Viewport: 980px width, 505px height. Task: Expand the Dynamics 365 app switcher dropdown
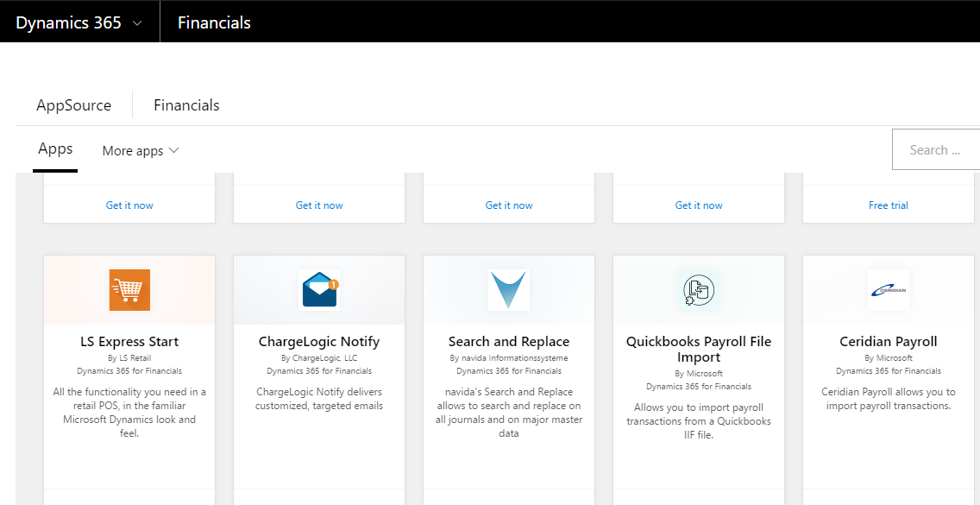pos(79,23)
